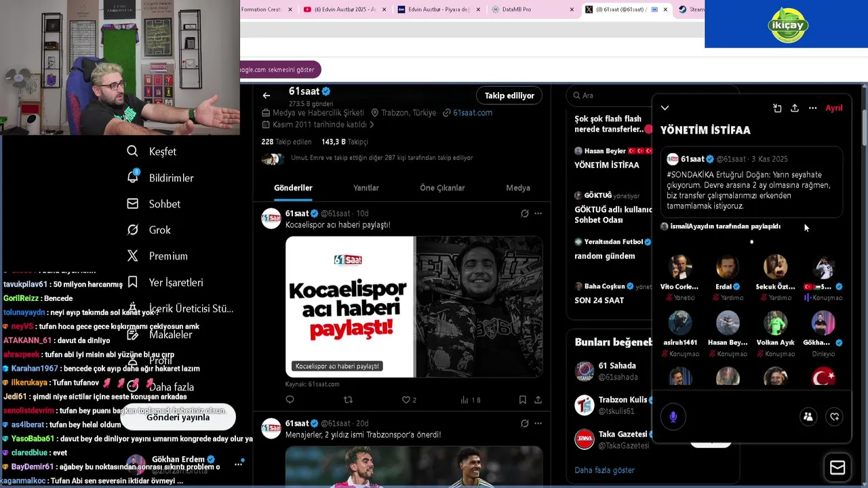
Task: Open Yer İşaretleri bookmarks
Action: [165, 282]
